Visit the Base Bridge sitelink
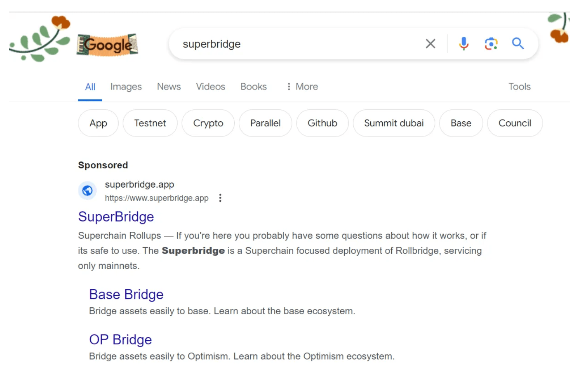The width and height of the screenshot is (588, 377). tap(126, 295)
